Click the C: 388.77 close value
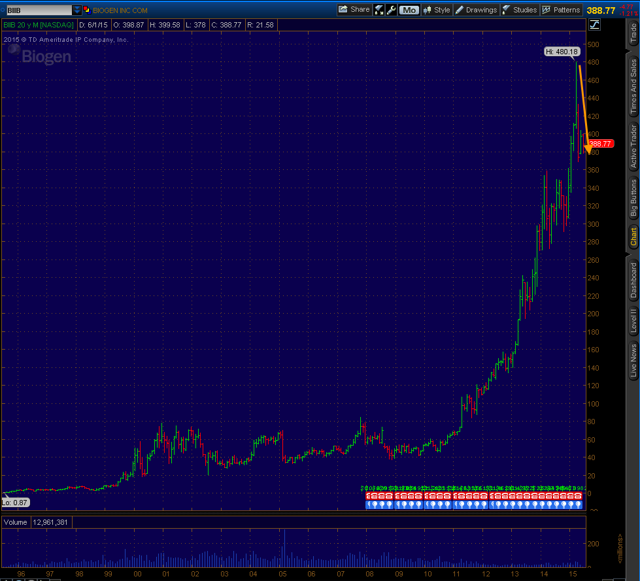Viewport: 640px width, 581px height. tap(227, 25)
